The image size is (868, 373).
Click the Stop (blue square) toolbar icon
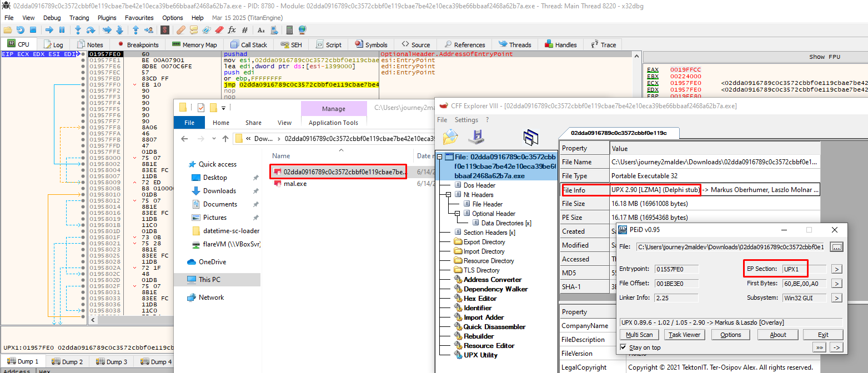click(x=33, y=30)
